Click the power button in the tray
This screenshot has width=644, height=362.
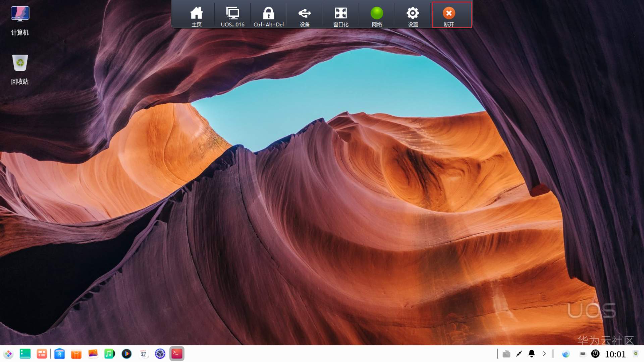pyautogui.click(x=595, y=354)
